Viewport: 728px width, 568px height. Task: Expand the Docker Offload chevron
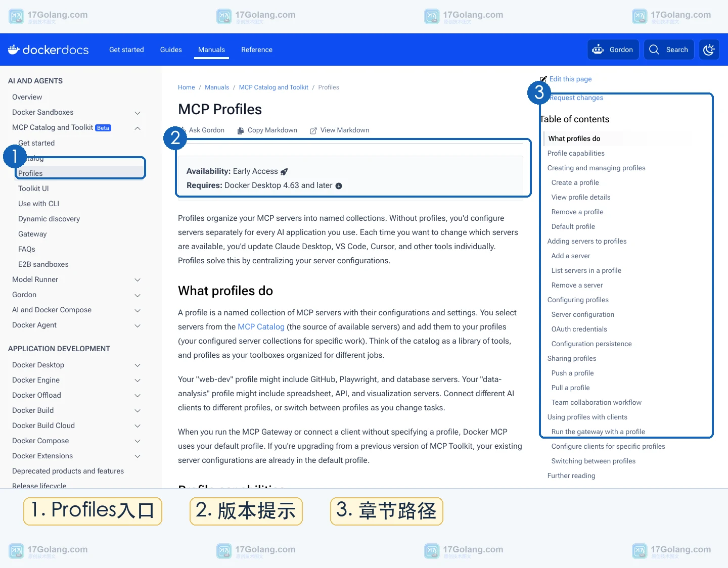[x=138, y=396]
